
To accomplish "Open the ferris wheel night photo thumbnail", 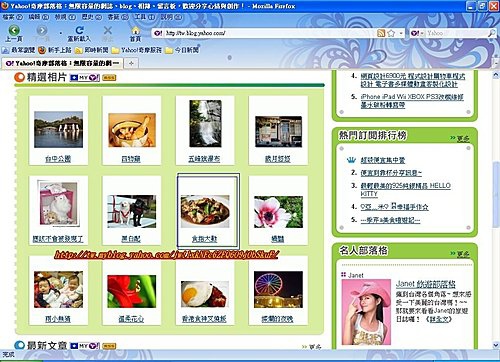I will point(278,289).
